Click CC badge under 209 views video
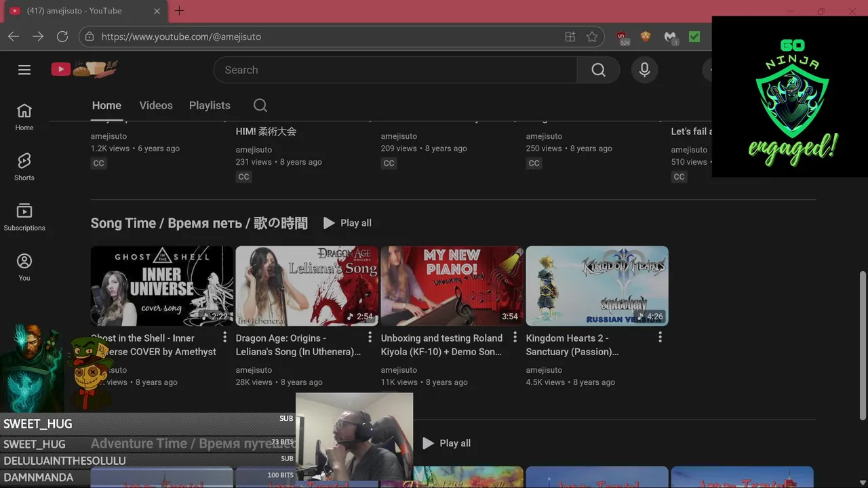Image resolution: width=868 pixels, height=488 pixels. coord(389,163)
